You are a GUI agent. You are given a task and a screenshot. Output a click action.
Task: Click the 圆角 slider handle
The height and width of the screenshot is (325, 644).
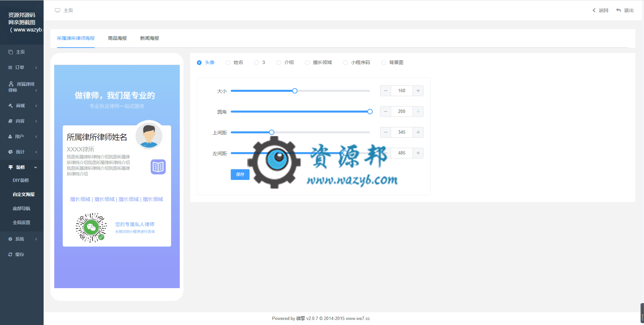pos(370,112)
